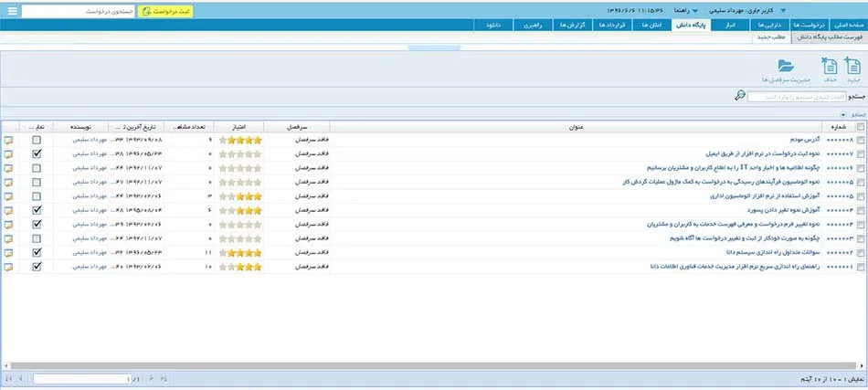Sort by the امتیاز column header
The image size is (868, 390).
pos(239,127)
